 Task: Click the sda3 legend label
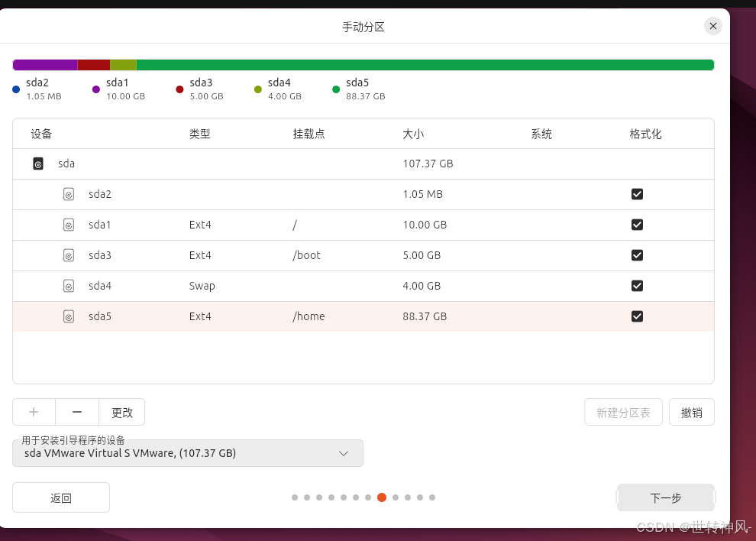click(x=201, y=83)
